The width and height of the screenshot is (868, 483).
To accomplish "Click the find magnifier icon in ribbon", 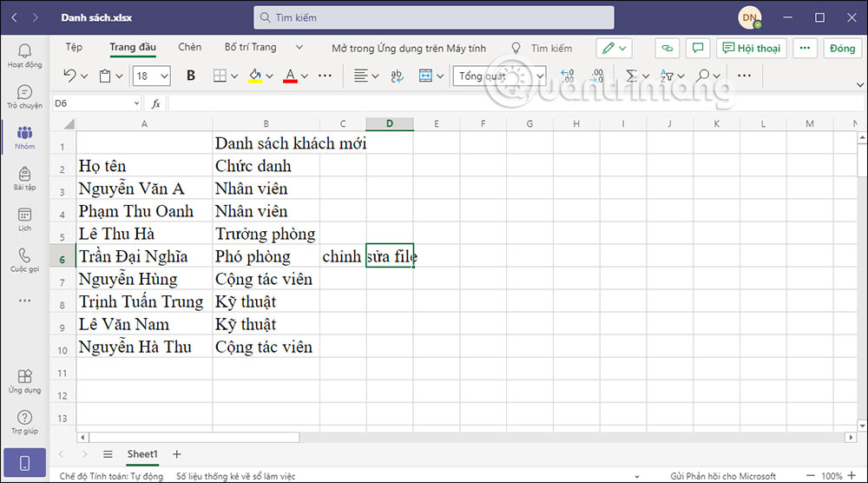I will point(702,76).
